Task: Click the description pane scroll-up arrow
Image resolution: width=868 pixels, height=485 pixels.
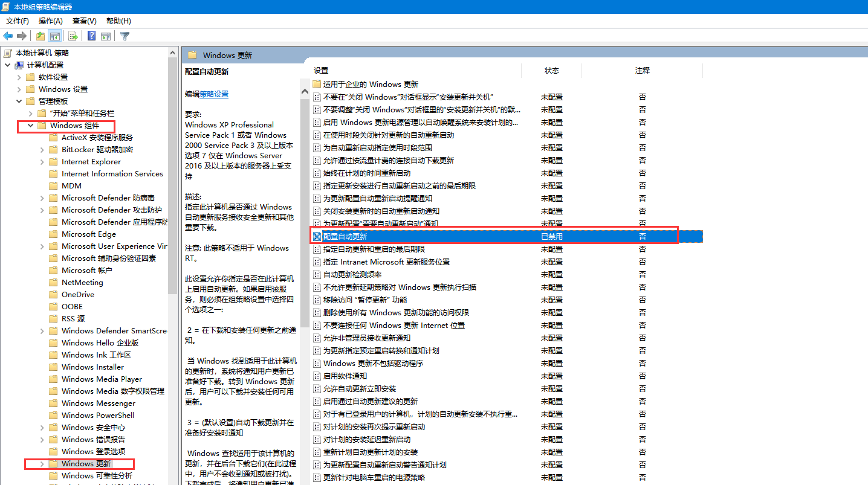Action: [305, 92]
